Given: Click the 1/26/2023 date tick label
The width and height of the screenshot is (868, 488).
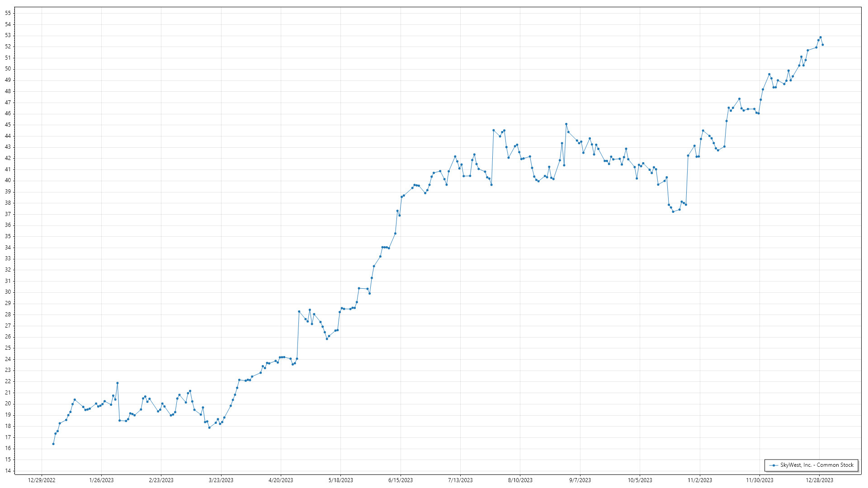Looking at the screenshot, I should pyautogui.click(x=101, y=480).
